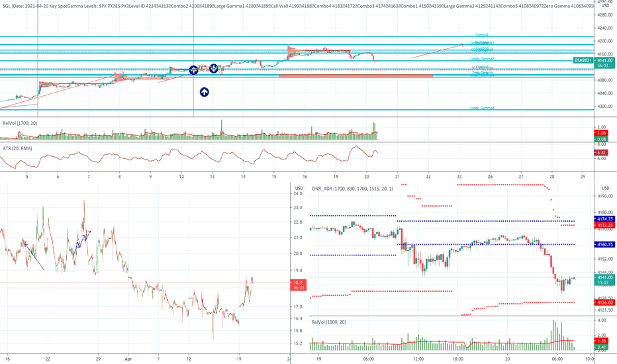Viewport: 617px width, 364px height.
Task: Click the 29 date label on top chart's time axis
Action: (583, 177)
